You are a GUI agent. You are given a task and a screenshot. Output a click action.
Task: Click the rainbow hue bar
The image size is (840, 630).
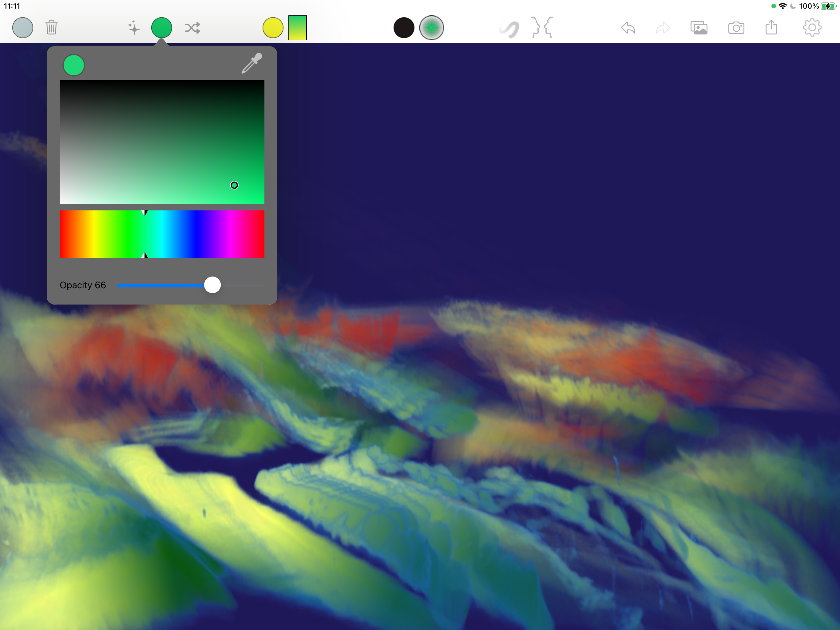[162, 234]
